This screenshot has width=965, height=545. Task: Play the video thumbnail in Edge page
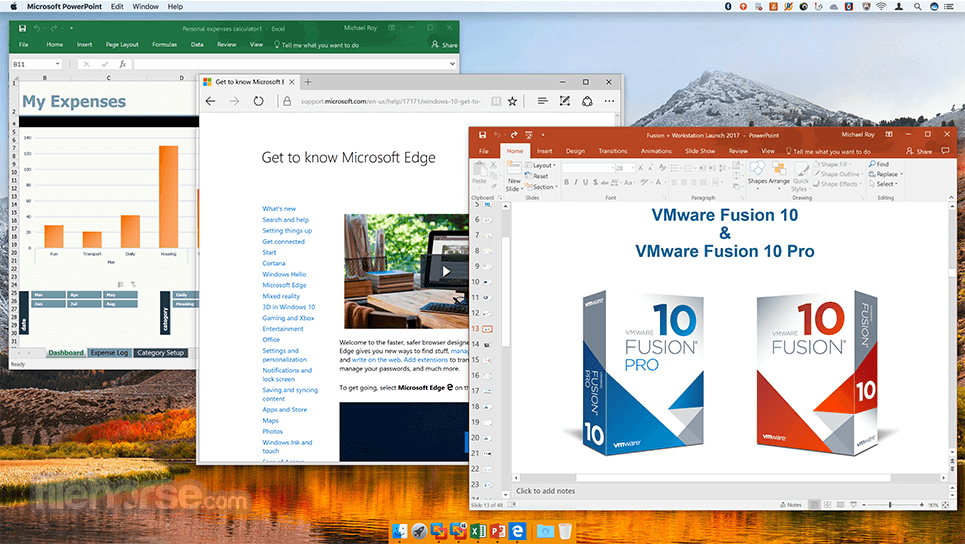tap(446, 271)
